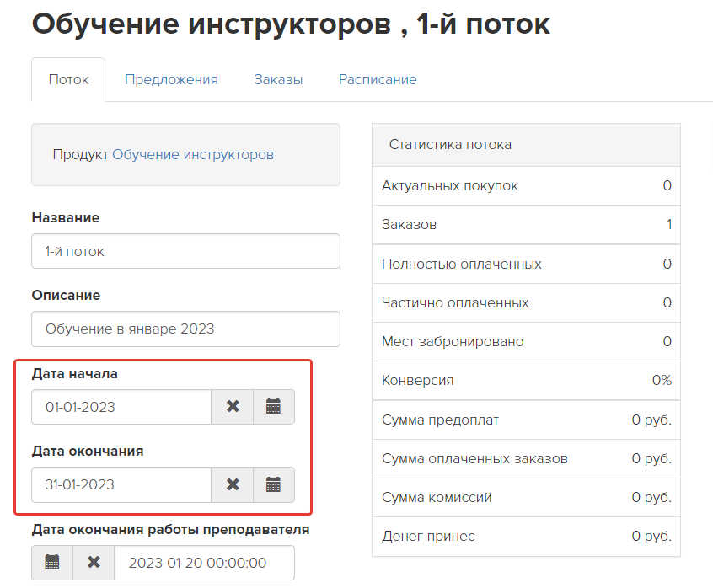
Task: Click the Дата окончания работы преподавателя label
Action: point(170,529)
